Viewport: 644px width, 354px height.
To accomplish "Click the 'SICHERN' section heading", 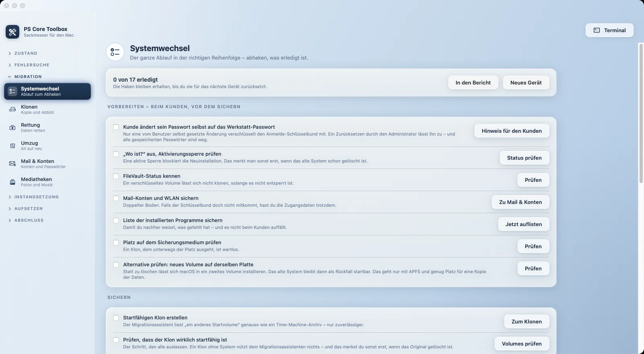I will click(x=119, y=297).
